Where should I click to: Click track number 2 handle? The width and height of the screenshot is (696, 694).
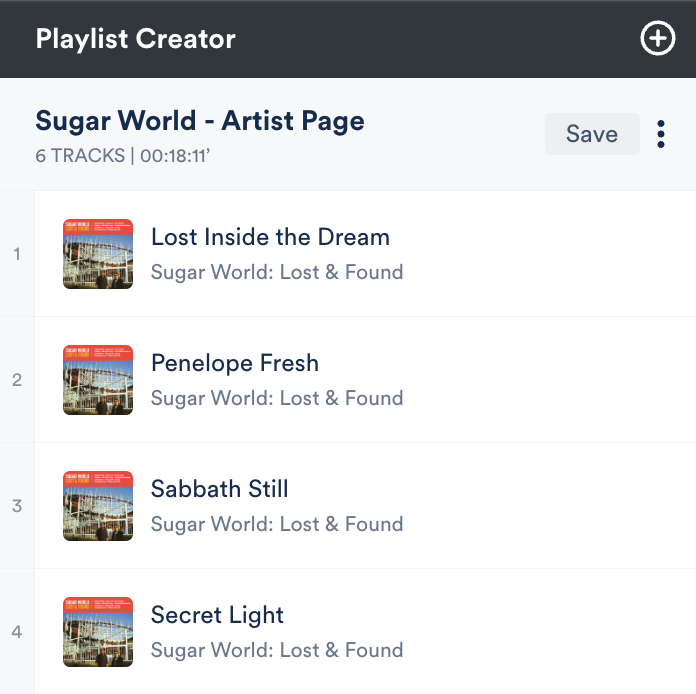[17, 380]
